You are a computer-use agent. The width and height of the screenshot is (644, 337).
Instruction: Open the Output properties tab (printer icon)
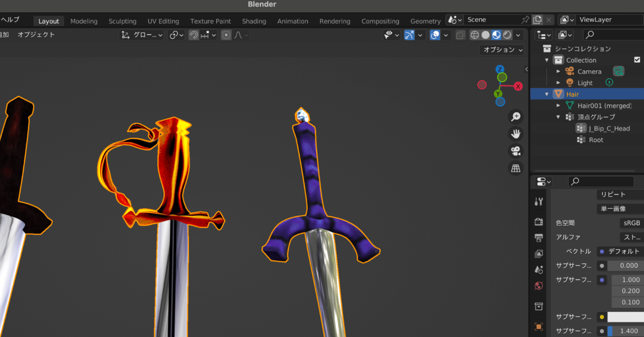pyautogui.click(x=539, y=238)
